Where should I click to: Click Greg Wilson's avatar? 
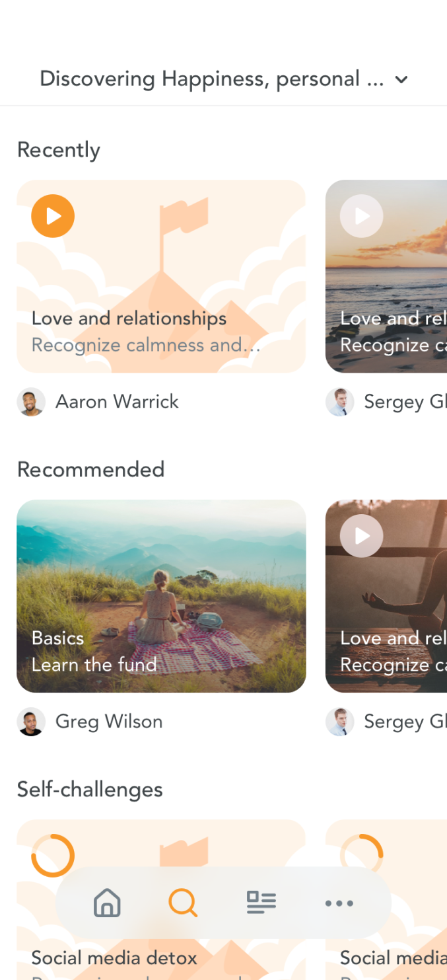(x=31, y=722)
